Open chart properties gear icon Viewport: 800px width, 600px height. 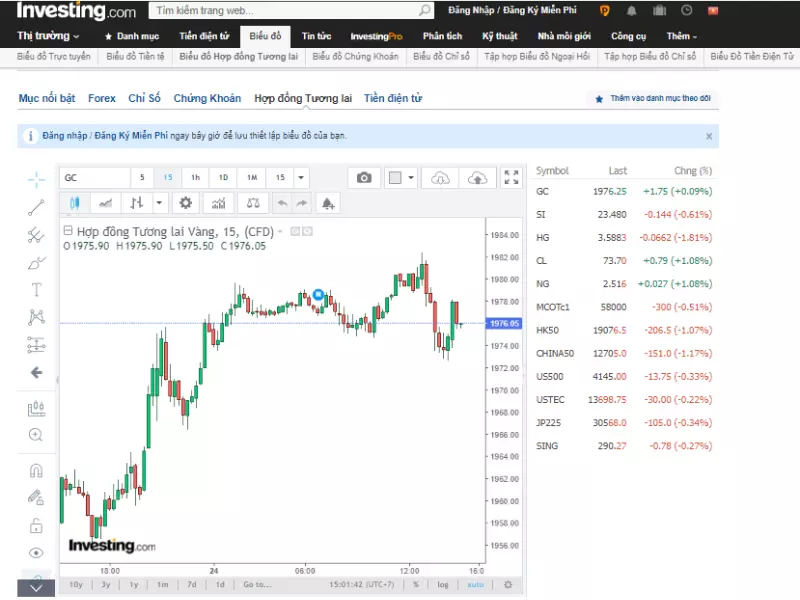pos(186,203)
